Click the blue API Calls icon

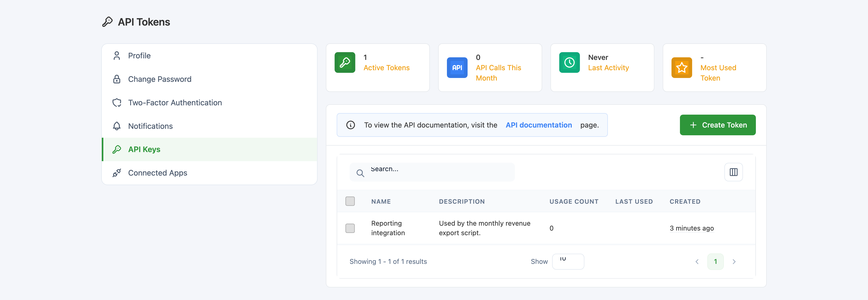(457, 68)
